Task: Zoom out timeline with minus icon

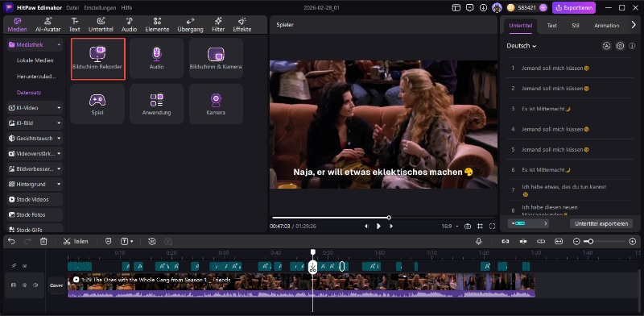Action: click(576, 242)
